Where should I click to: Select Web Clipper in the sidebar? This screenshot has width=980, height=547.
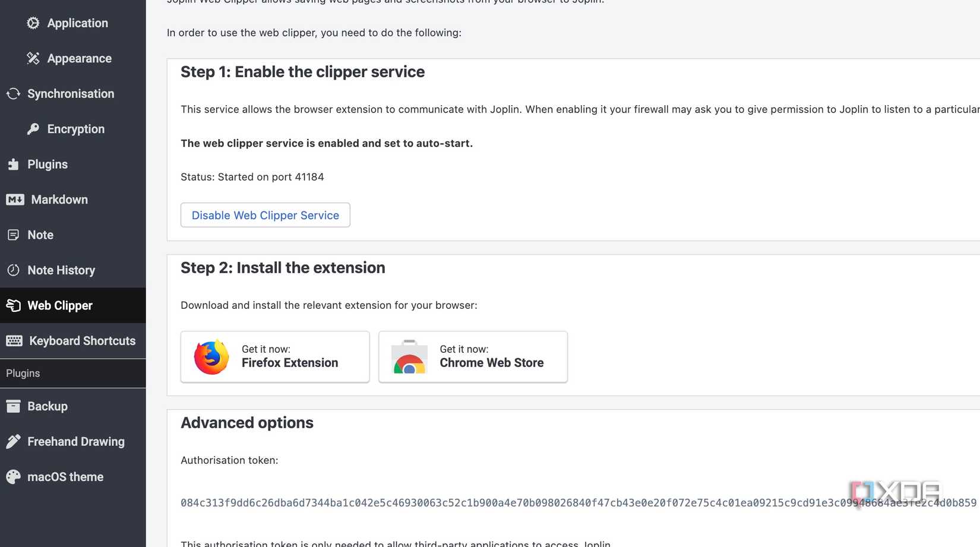[x=60, y=305]
